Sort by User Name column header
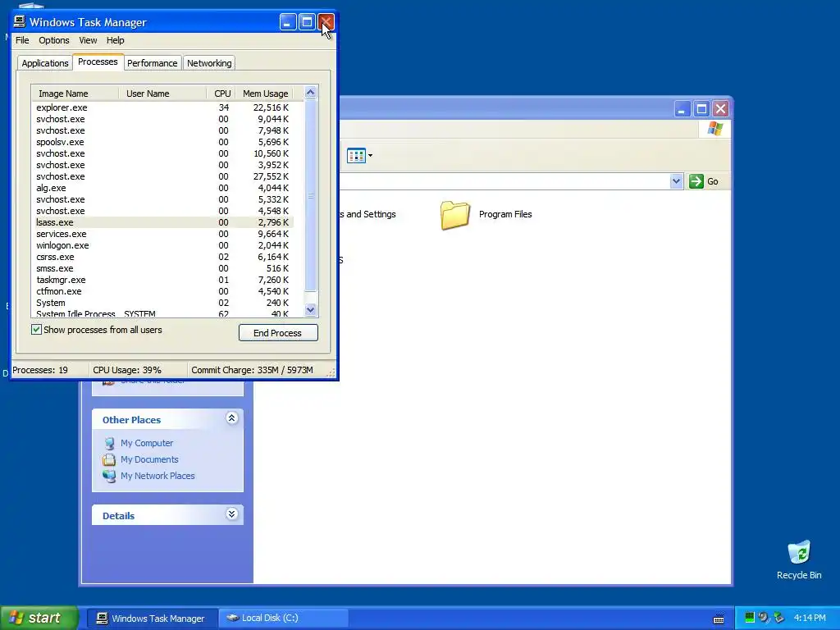 pos(162,94)
